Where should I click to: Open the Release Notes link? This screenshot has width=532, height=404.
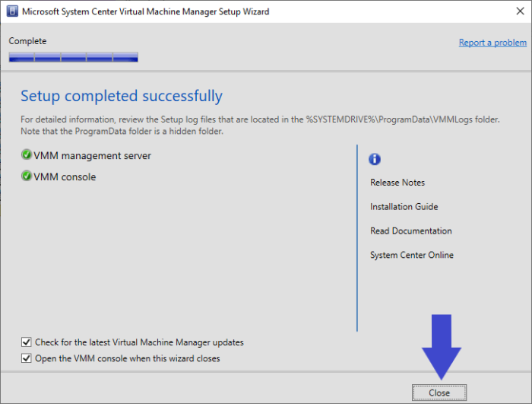coord(397,183)
